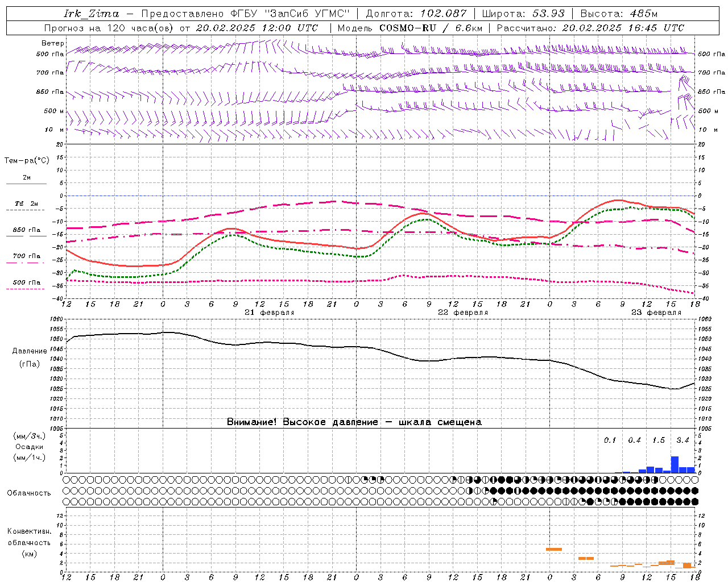
Task: Click the '(мм/1ч.)' precipitation unit label
Action: (30, 458)
